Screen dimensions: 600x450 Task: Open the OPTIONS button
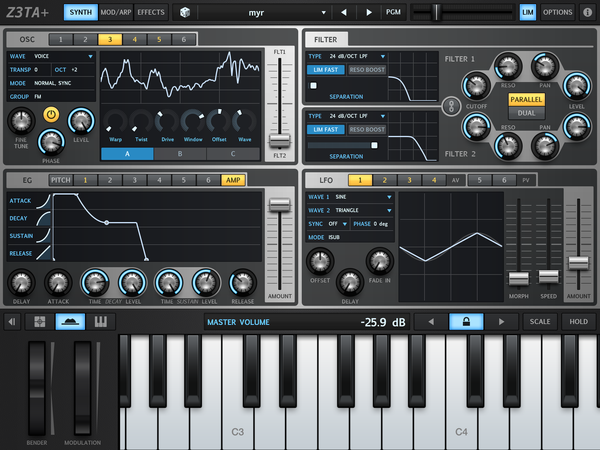click(x=558, y=12)
